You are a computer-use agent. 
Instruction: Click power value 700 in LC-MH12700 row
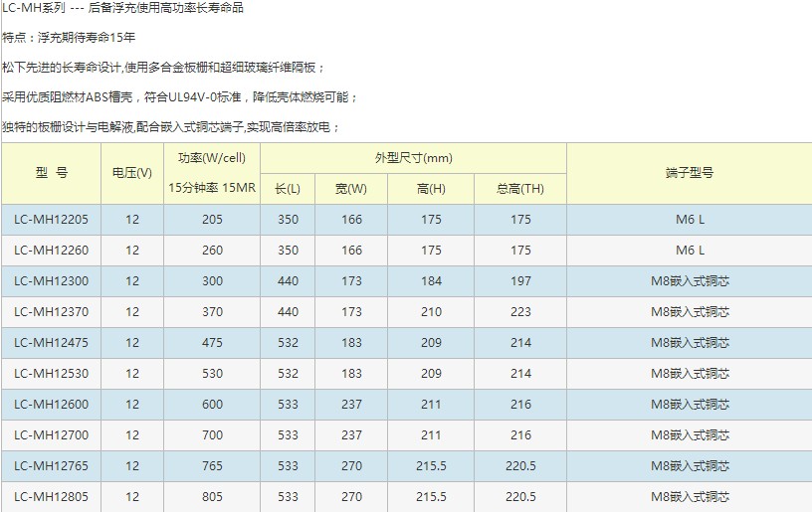212,434
